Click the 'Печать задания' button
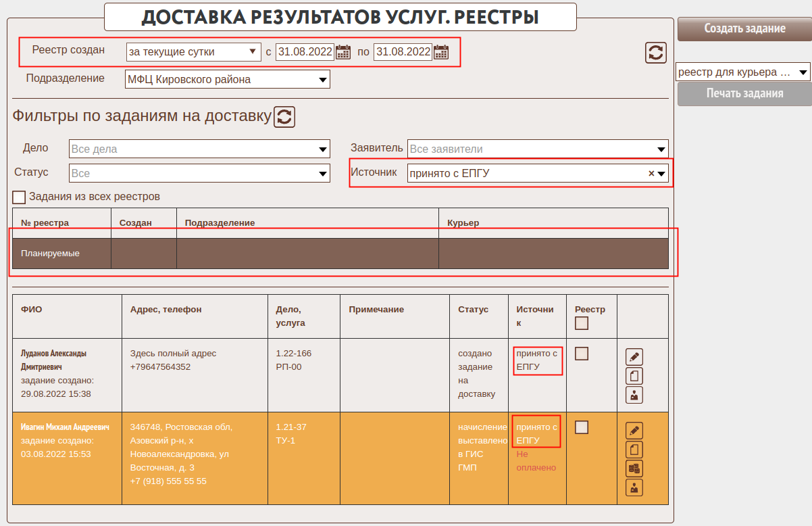 point(744,94)
